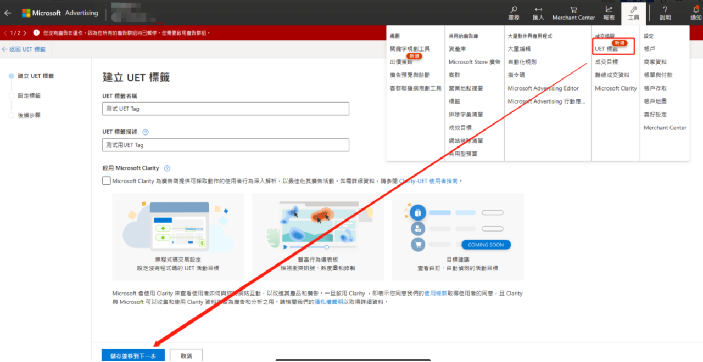Open 客群 under shared library
The height and width of the screenshot is (362, 703).
[454, 75]
